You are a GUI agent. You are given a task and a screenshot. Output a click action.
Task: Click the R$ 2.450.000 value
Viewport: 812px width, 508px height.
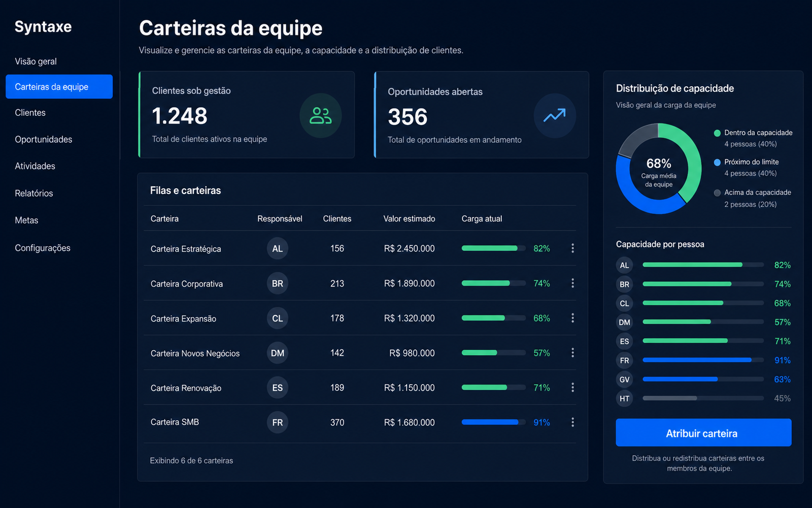click(409, 248)
